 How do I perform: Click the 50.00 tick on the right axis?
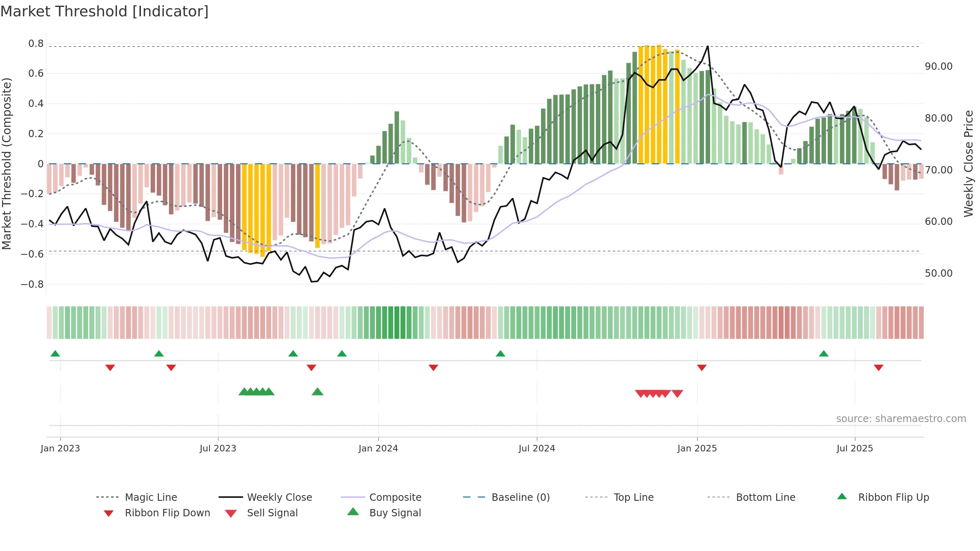click(939, 273)
